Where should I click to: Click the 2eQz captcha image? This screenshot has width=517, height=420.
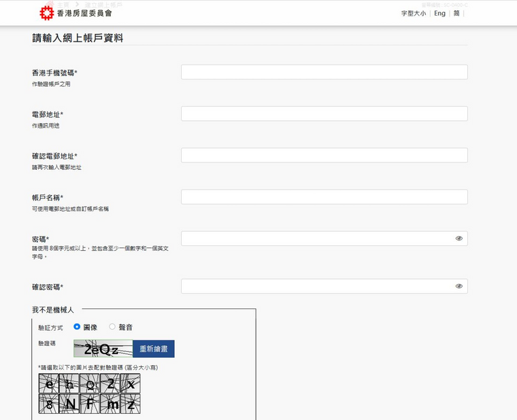point(103,349)
